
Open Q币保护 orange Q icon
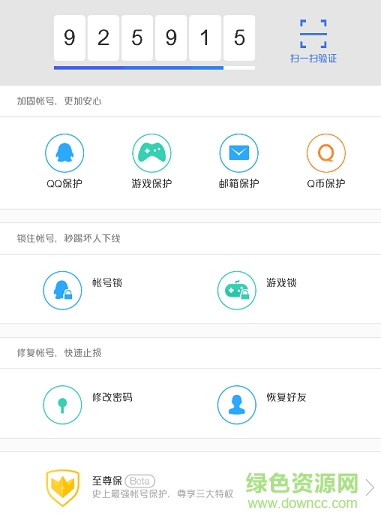click(326, 153)
